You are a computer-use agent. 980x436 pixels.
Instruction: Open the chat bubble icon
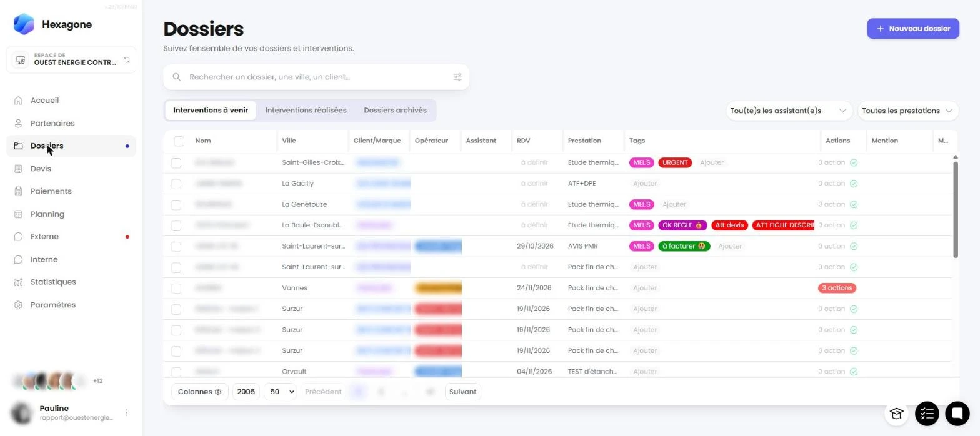click(x=957, y=414)
